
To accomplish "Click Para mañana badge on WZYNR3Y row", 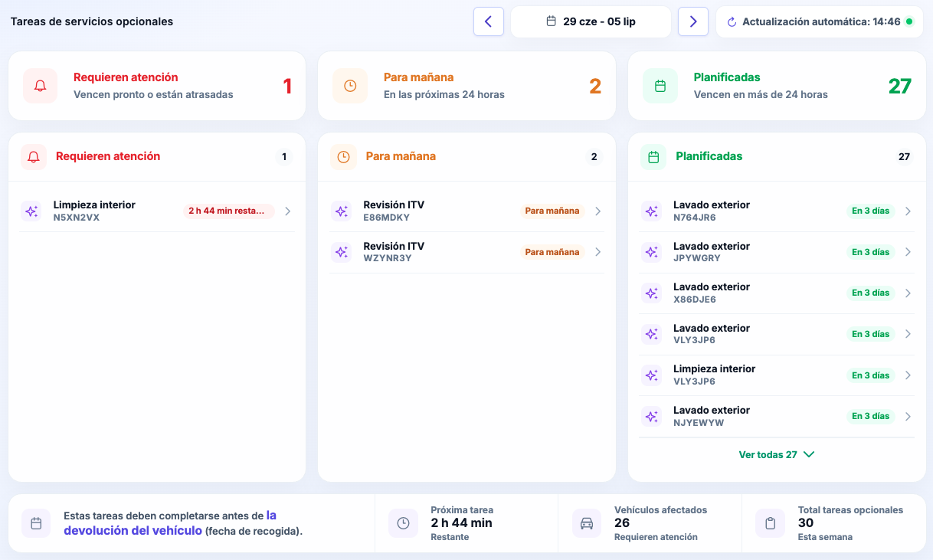I will tap(552, 252).
